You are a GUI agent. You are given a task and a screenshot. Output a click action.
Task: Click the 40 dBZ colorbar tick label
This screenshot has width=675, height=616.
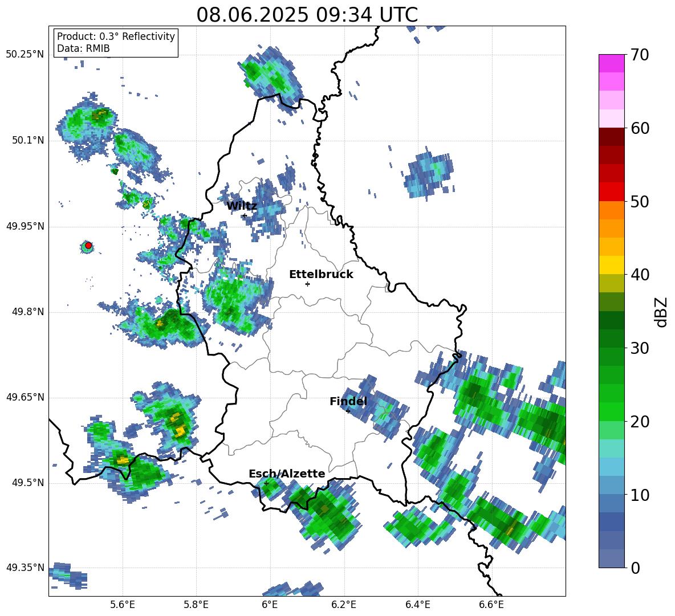(639, 275)
